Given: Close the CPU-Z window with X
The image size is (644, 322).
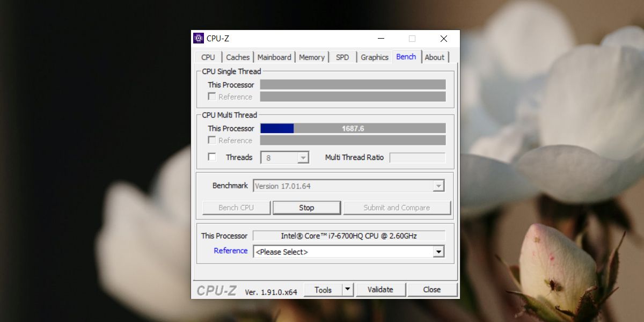Looking at the screenshot, I should [444, 39].
